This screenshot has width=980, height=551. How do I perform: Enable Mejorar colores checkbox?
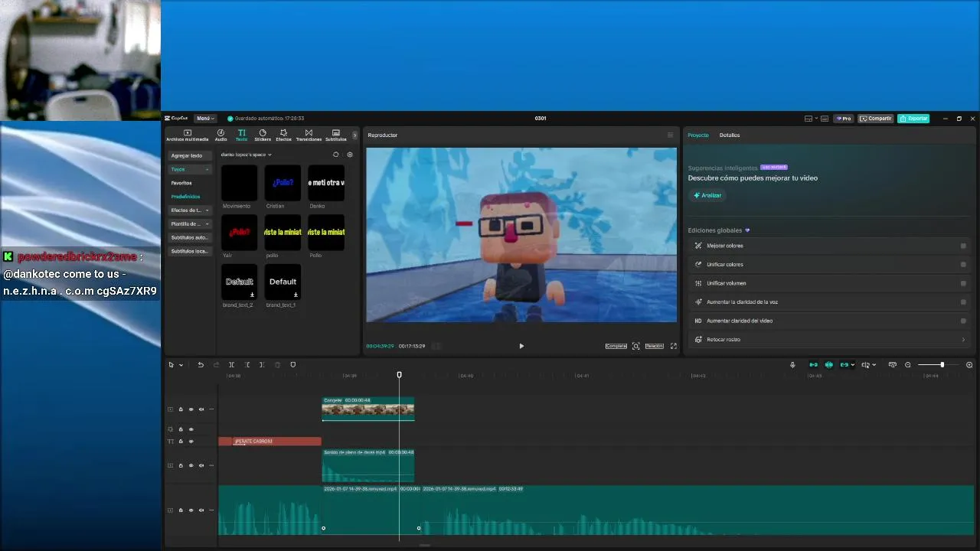[x=963, y=246]
